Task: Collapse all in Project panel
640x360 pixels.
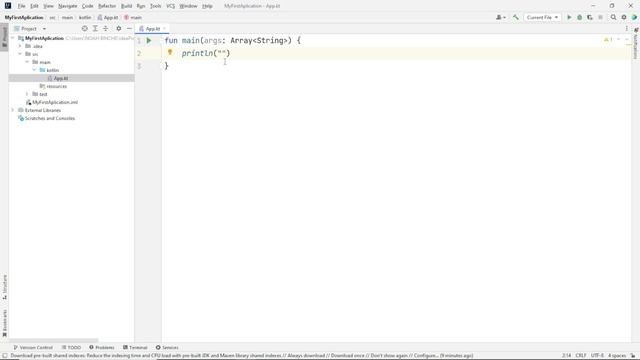Action: (105, 29)
